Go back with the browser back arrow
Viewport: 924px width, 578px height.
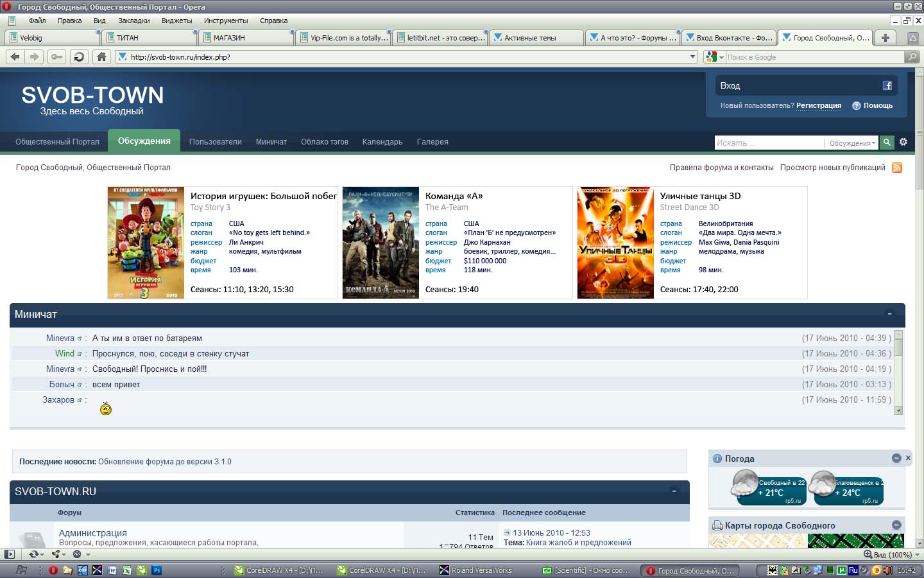point(15,57)
